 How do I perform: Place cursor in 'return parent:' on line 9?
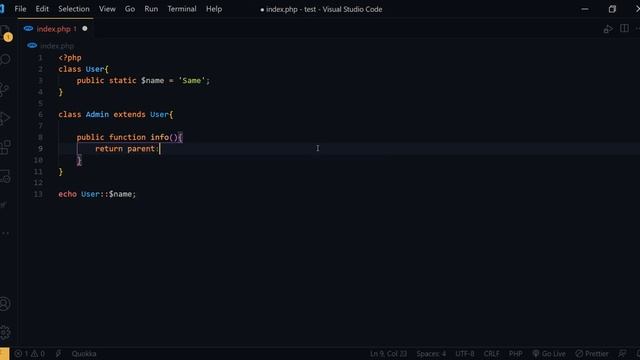127,149
